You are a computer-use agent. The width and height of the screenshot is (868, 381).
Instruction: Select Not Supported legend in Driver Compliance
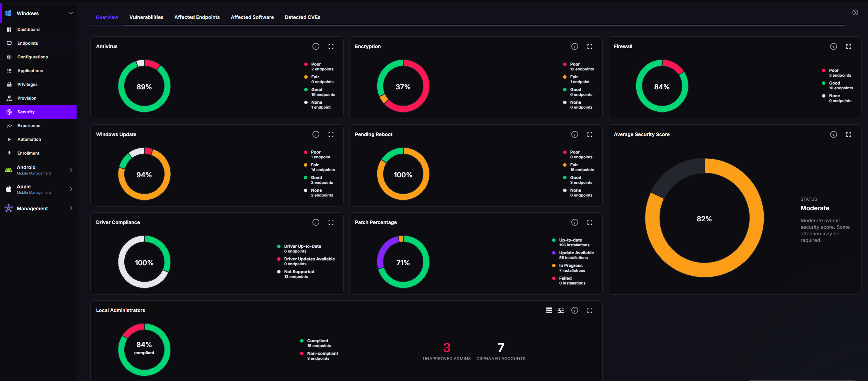click(x=296, y=274)
